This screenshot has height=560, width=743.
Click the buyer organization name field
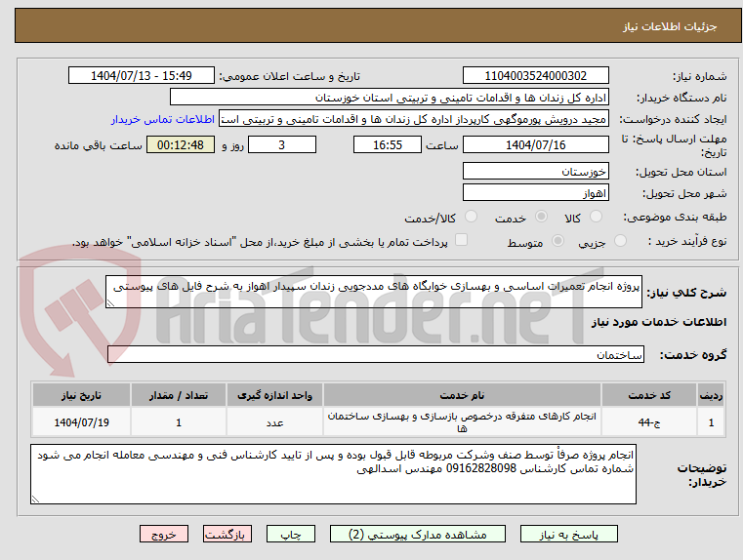(x=389, y=98)
